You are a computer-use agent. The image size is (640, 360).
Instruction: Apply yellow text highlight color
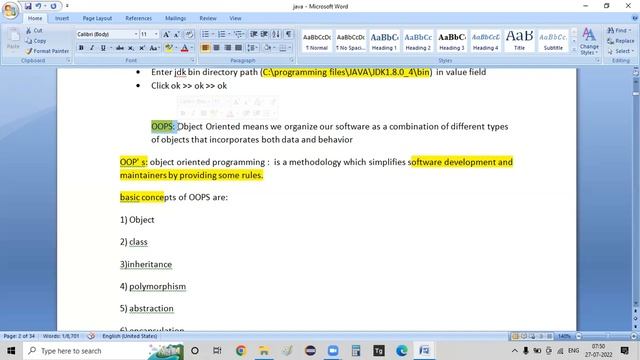pyautogui.click(x=168, y=48)
